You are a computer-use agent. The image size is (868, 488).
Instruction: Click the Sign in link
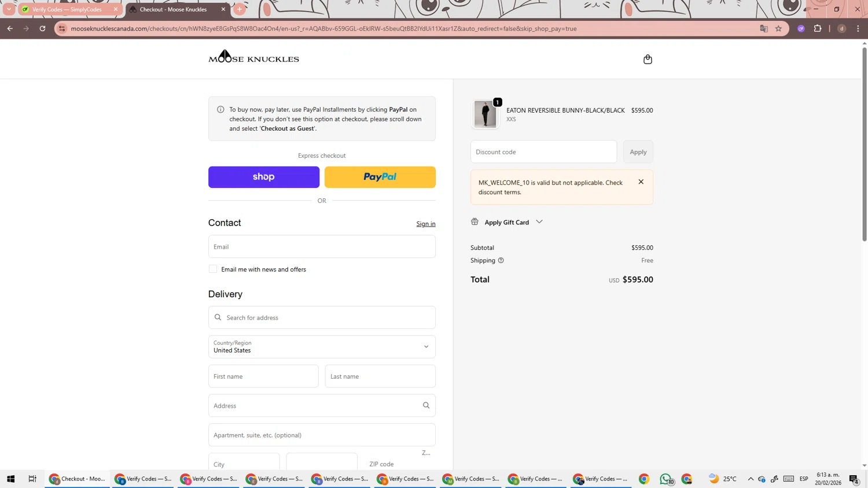tap(426, 224)
